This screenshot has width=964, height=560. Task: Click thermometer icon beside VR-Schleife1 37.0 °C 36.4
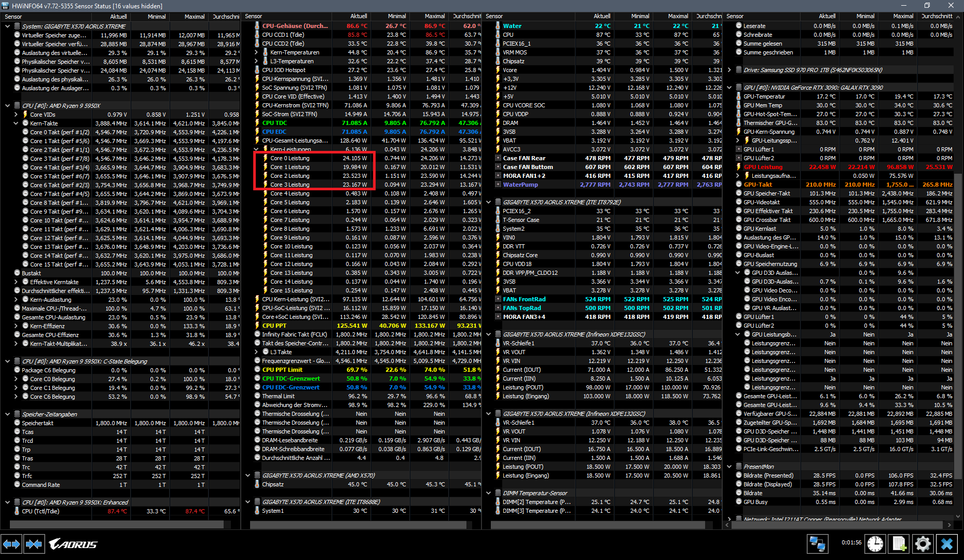point(498,343)
